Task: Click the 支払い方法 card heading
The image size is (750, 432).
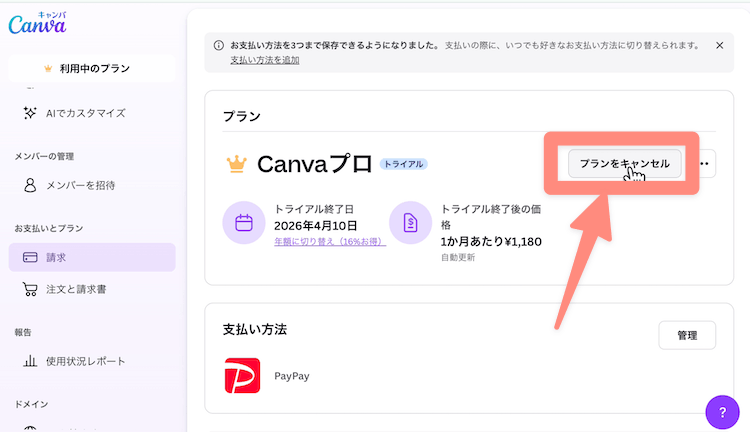Action: click(255, 329)
